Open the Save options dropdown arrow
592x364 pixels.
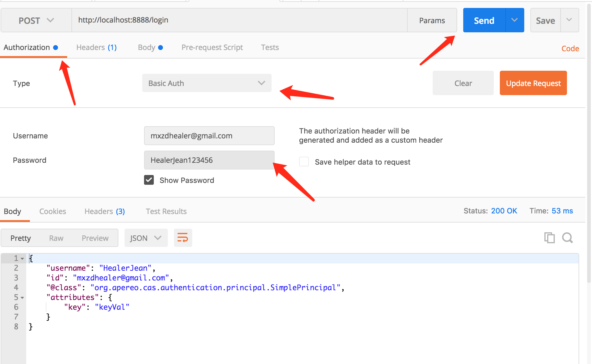tap(569, 20)
